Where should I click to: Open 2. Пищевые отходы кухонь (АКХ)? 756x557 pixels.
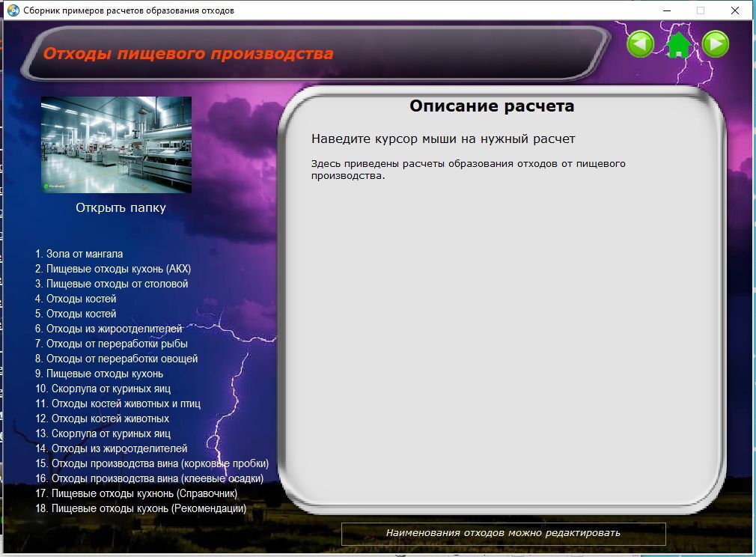pos(113,269)
